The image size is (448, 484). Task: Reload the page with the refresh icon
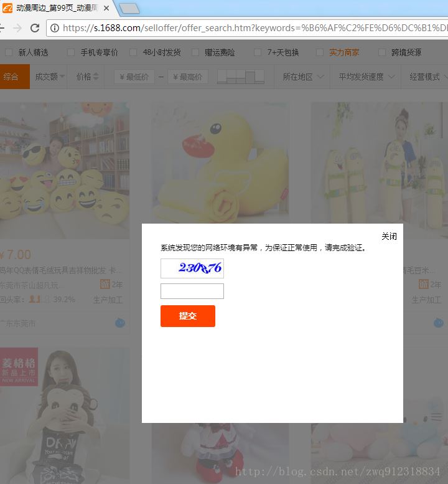coord(35,28)
